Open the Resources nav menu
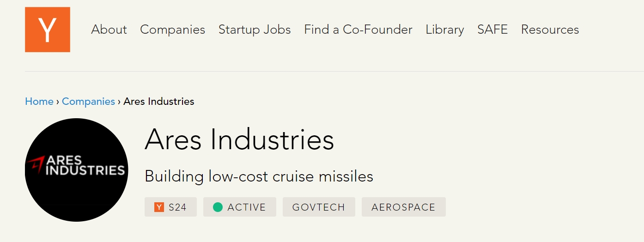The width and height of the screenshot is (644, 242). (x=550, y=30)
